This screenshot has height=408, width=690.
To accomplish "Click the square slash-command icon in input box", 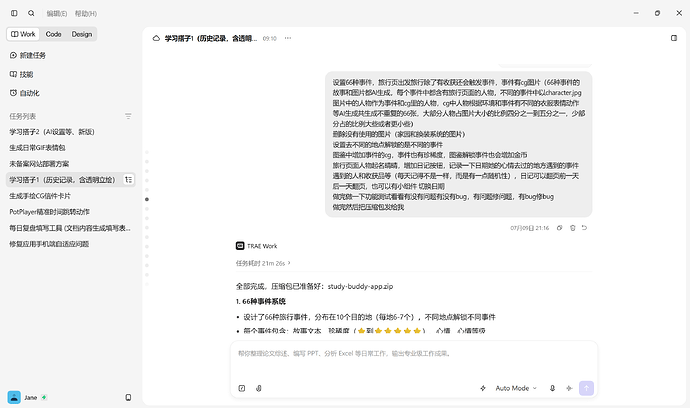I will point(242,388).
